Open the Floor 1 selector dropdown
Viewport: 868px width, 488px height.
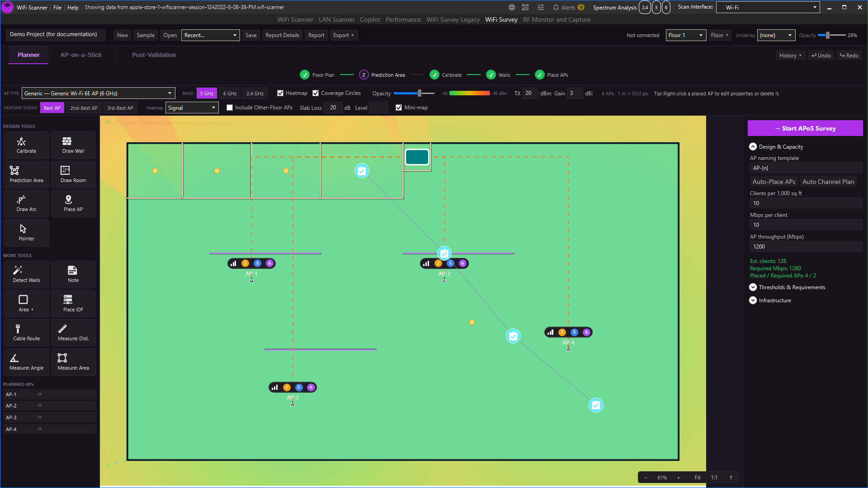coord(686,35)
